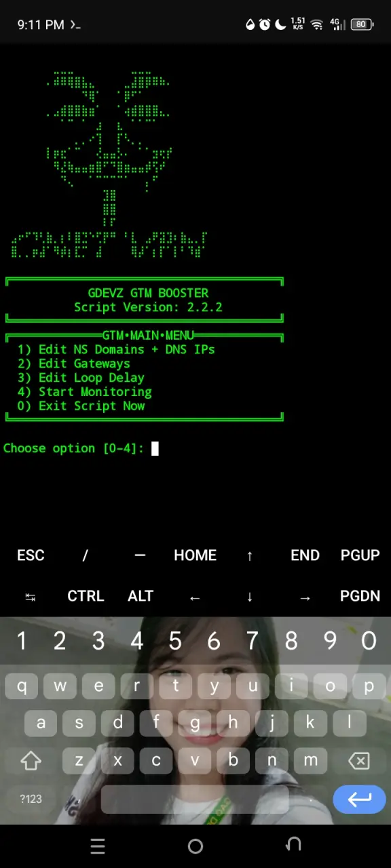Tap the q key
Viewport: 391px width, 868px height.
[x=22, y=686]
